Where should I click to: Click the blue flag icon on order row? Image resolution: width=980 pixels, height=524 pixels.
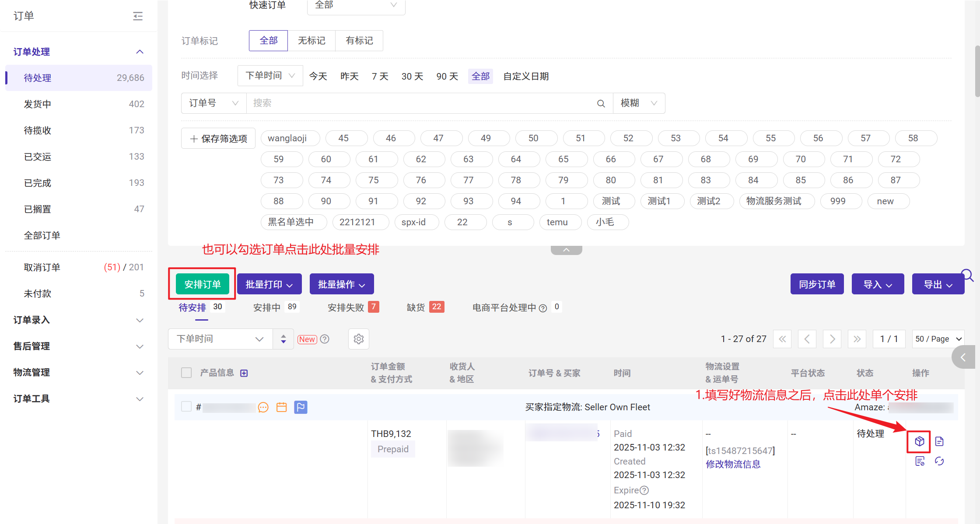301,407
